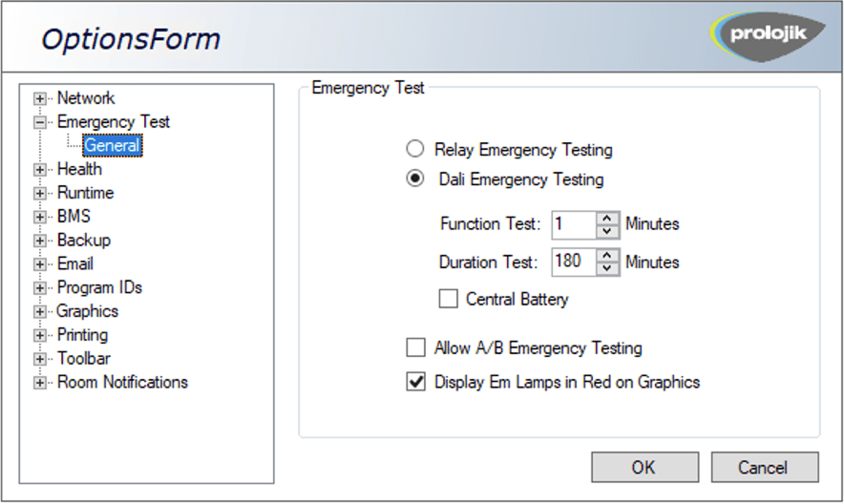Decrease Duration Test minutes with down arrow
This screenshot has height=504, width=844.
tap(608, 268)
